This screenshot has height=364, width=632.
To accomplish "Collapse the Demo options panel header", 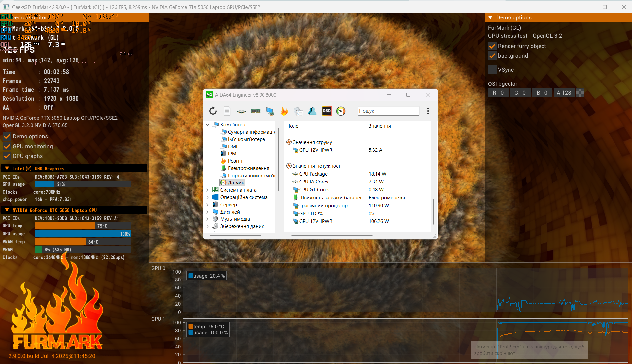I will (490, 17).
